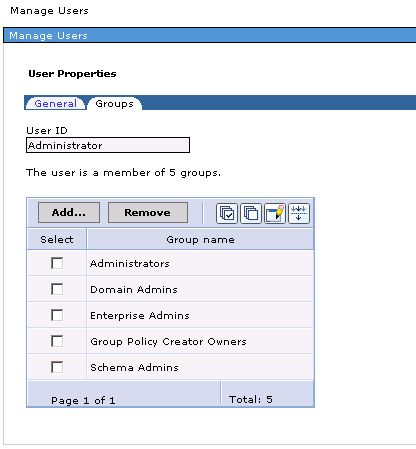Check the Administrators group checkbox
Viewport: 416px width, 449px height.
click(57, 263)
